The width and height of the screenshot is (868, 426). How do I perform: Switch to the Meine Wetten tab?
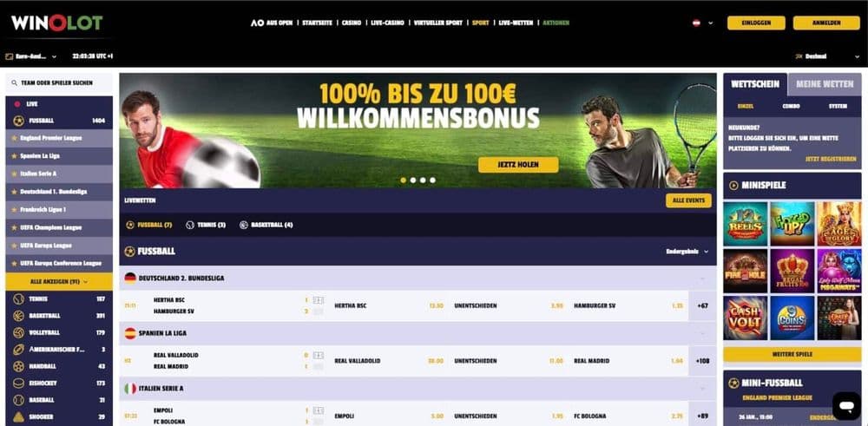(825, 84)
